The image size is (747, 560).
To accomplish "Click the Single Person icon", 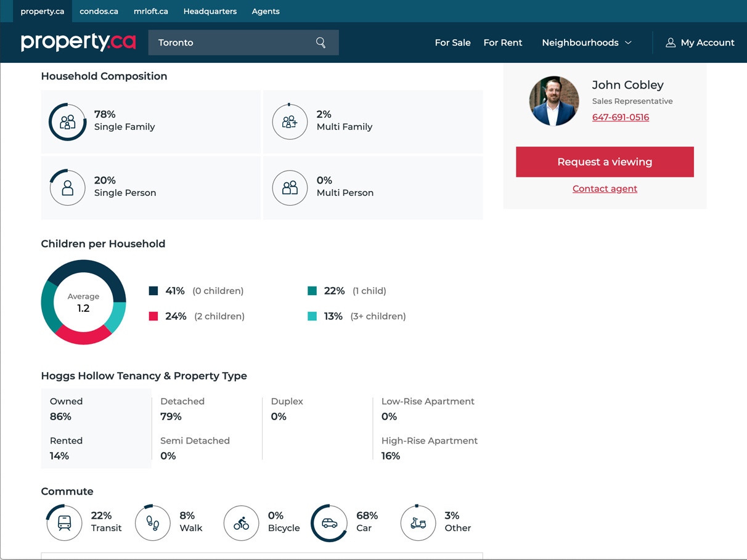I will (x=68, y=187).
